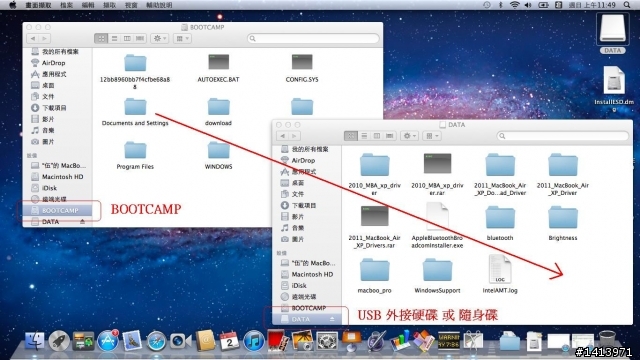Screen dimensions: 640x360
Task: Open System Preferences from the Dock
Action: click(x=327, y=341)
